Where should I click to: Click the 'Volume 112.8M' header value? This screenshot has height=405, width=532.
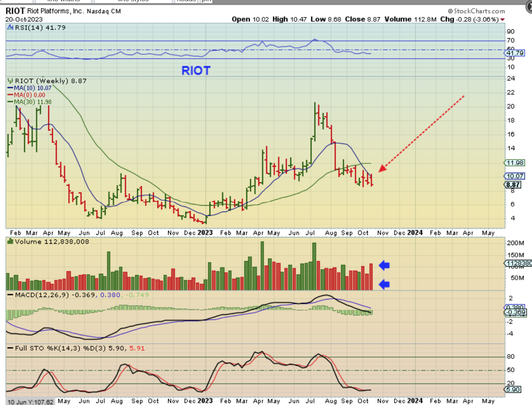pyautogui.click(x=411, y=19)
